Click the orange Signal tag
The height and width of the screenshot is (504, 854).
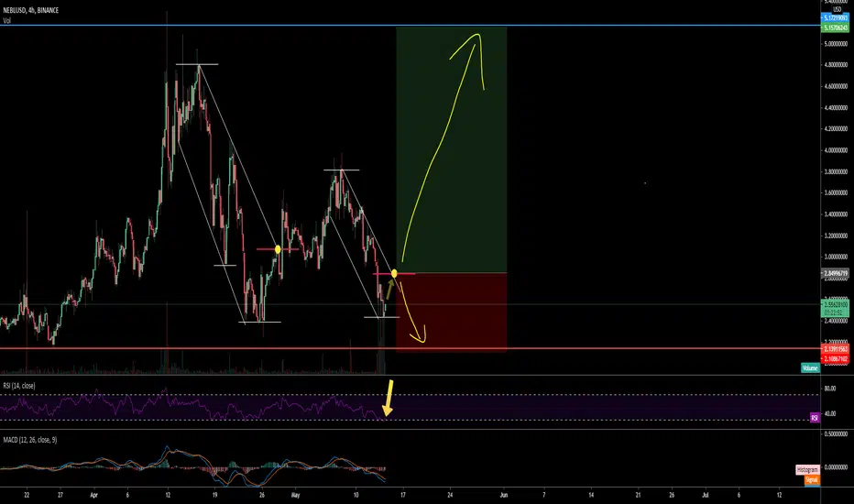click(x=812, y=479)
